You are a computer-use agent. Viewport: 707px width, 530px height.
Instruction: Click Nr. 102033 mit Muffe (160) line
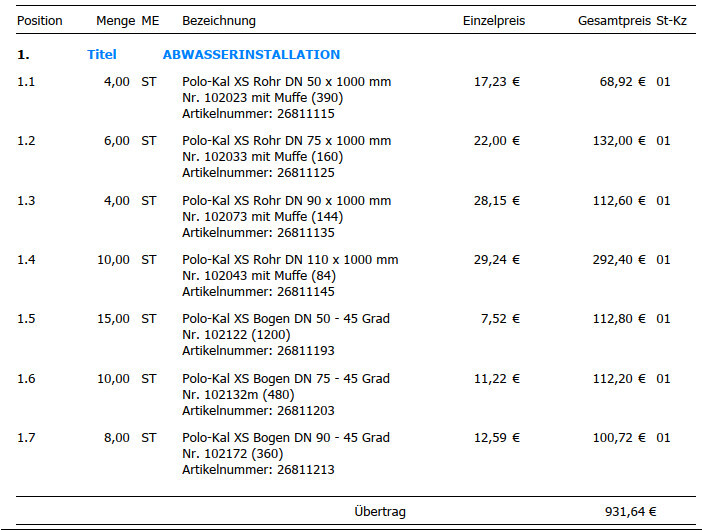click(262, 157)
